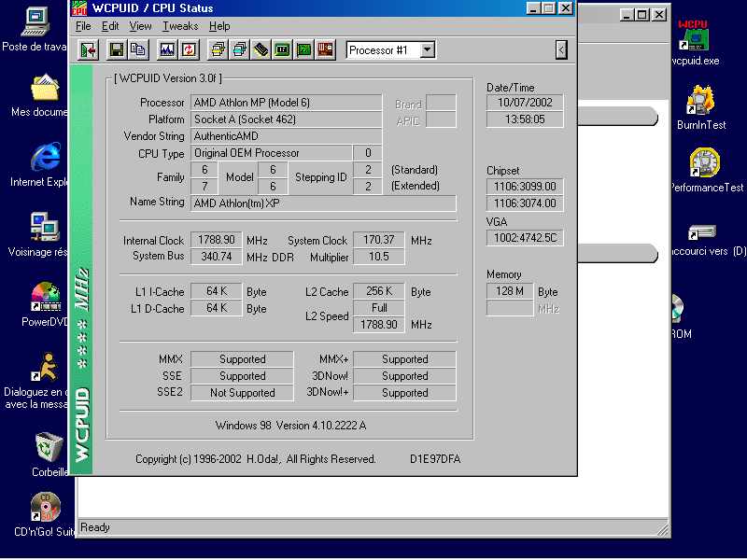Launch PowerDVD desktop shortcut

(x=46, y=297)
